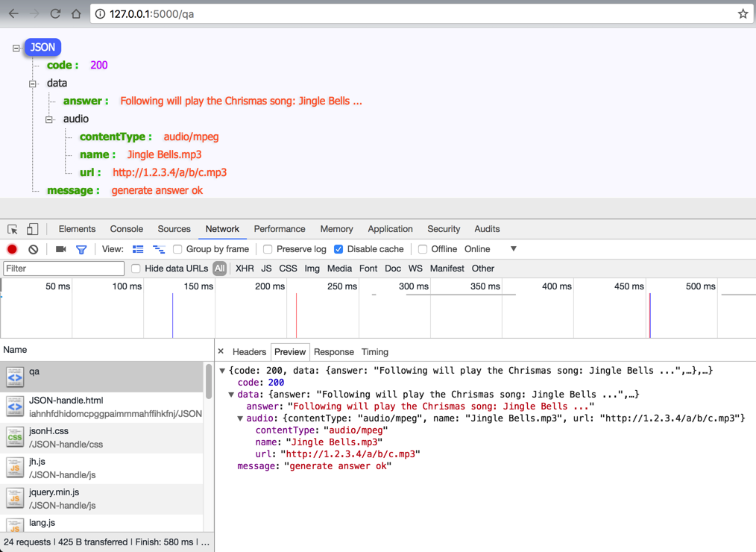Click the record network log button
The width and height of the screenshot is (756, 552).
point(12,249)
